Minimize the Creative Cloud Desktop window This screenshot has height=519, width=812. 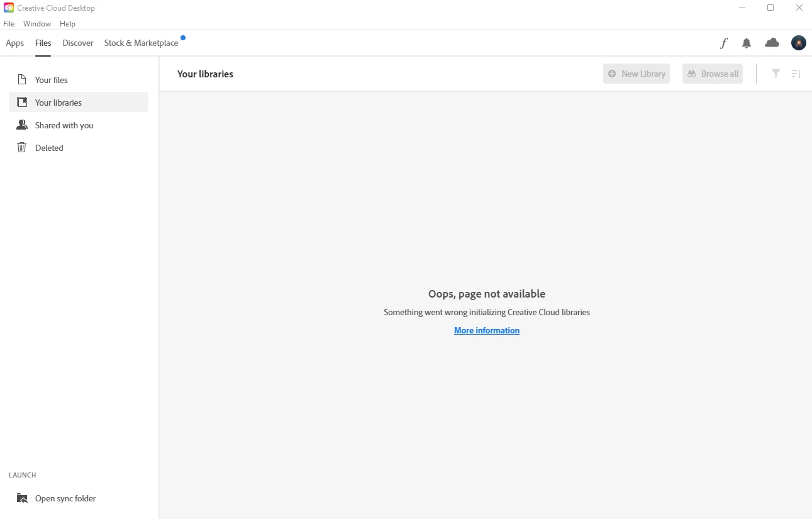(x=743, y=8)
